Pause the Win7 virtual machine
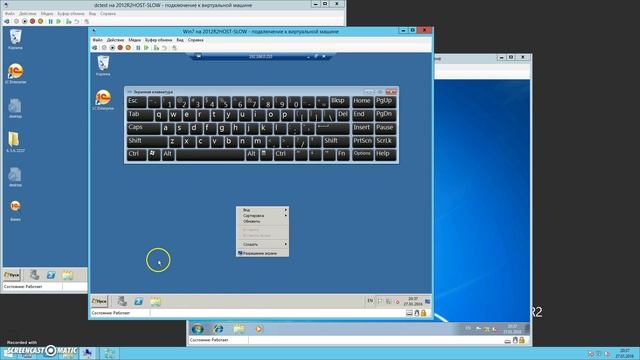Viewport: 640px width, 360px height. pos(138,48)
